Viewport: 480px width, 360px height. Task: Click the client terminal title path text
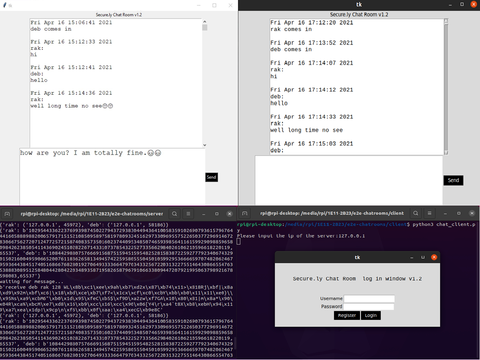[x=332, y=213]
